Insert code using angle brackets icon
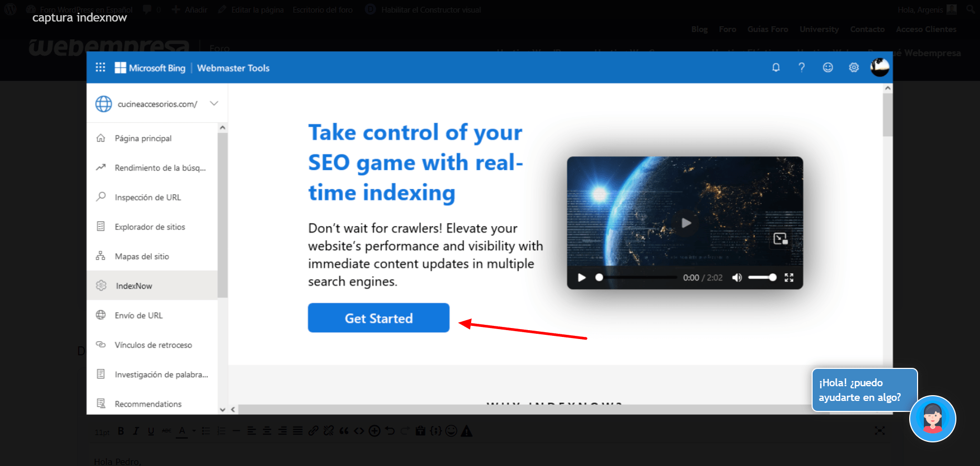This screenshot has height=466, width=980. (x=359, y=431)
